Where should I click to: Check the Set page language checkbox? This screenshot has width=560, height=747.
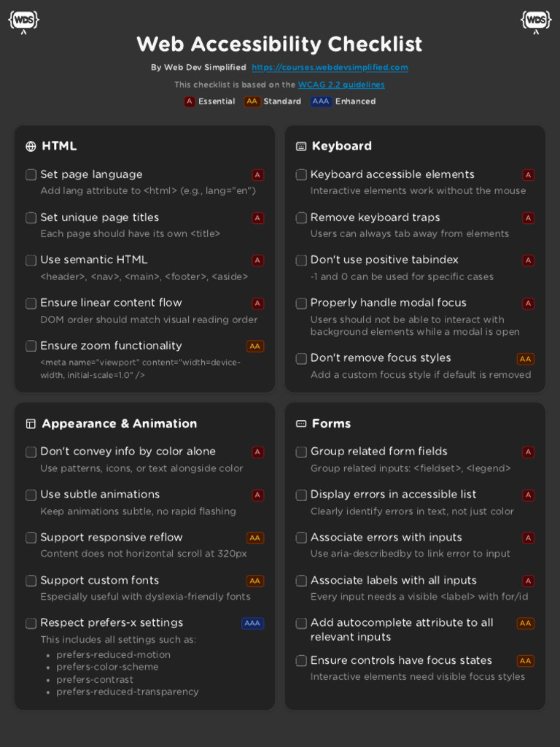click(31, 175)
